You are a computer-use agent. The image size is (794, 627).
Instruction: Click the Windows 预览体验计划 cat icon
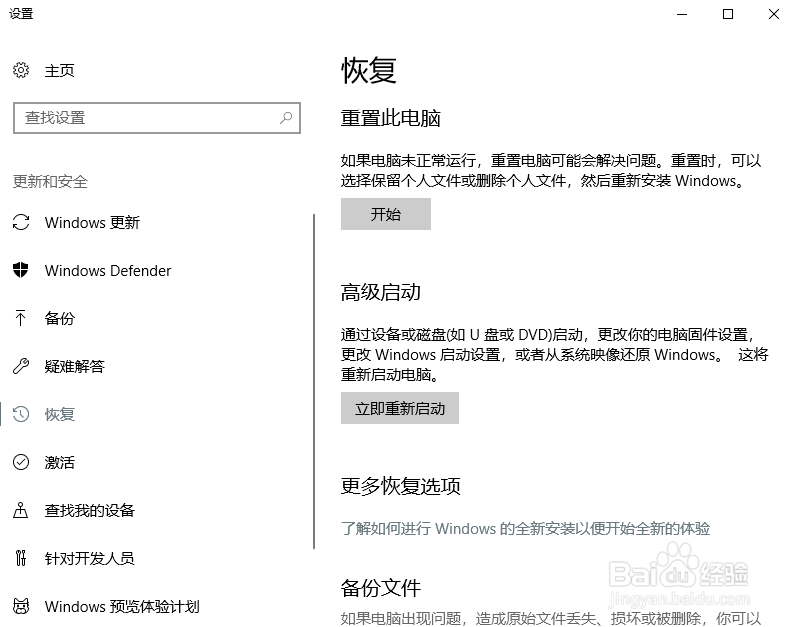21,606
